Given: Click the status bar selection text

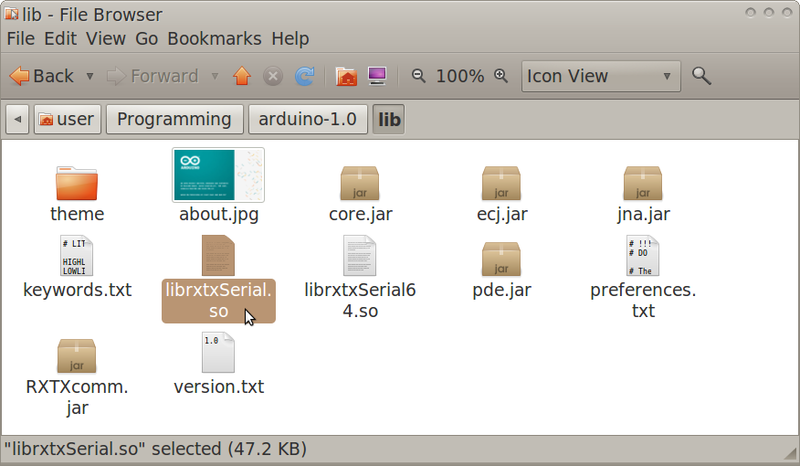Looking at the screenshot, I should pyautogui.click(x=156, y=449).
